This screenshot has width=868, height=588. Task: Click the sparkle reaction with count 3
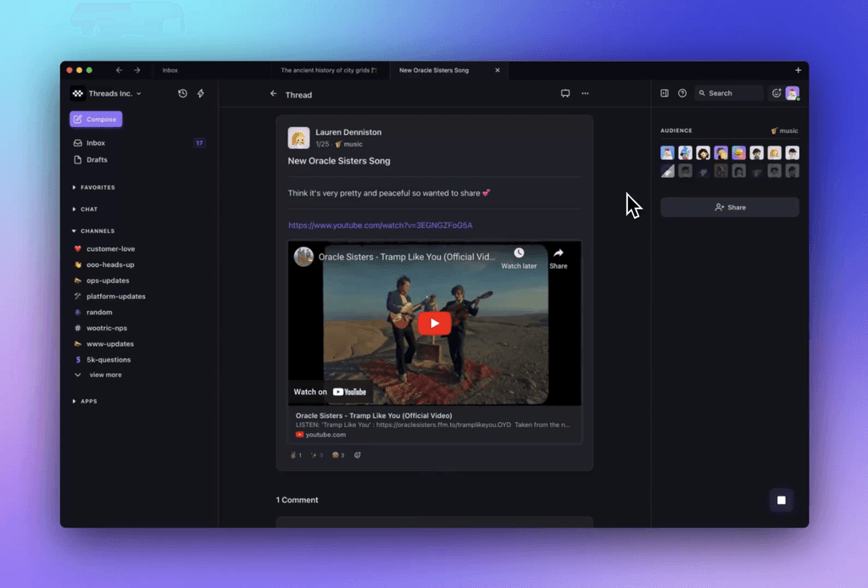(x=317, y=455)
